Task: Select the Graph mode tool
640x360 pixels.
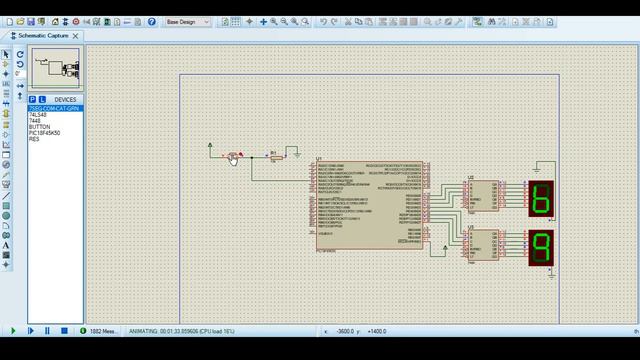Action: click(x=6, y=144)
